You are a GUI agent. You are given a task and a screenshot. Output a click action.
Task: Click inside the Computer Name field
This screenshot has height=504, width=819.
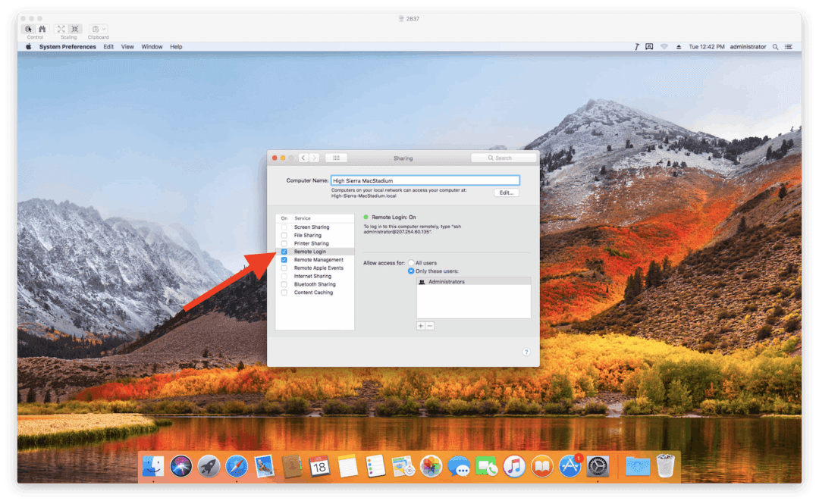coord(425,180)
